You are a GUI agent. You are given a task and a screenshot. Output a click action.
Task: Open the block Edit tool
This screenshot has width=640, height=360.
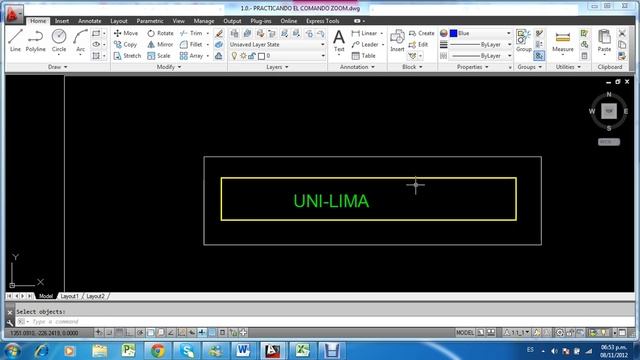point(418,44)
